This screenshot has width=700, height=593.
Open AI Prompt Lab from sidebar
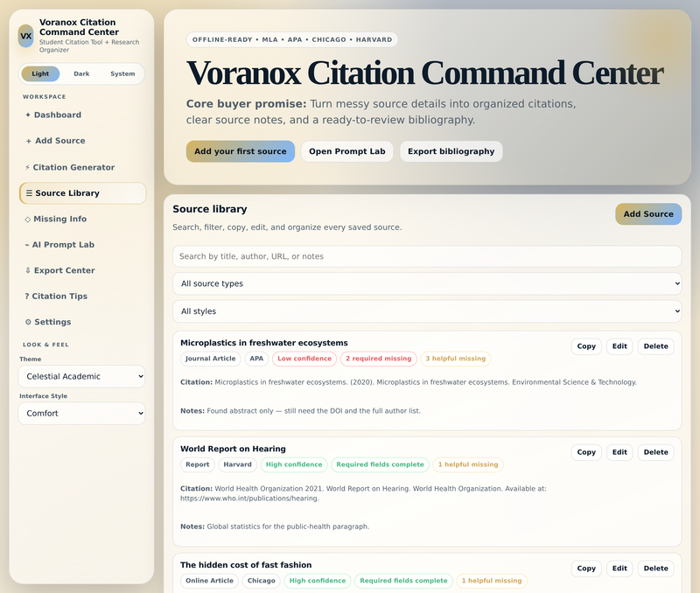pyautogui.click(x=82, y=245)
